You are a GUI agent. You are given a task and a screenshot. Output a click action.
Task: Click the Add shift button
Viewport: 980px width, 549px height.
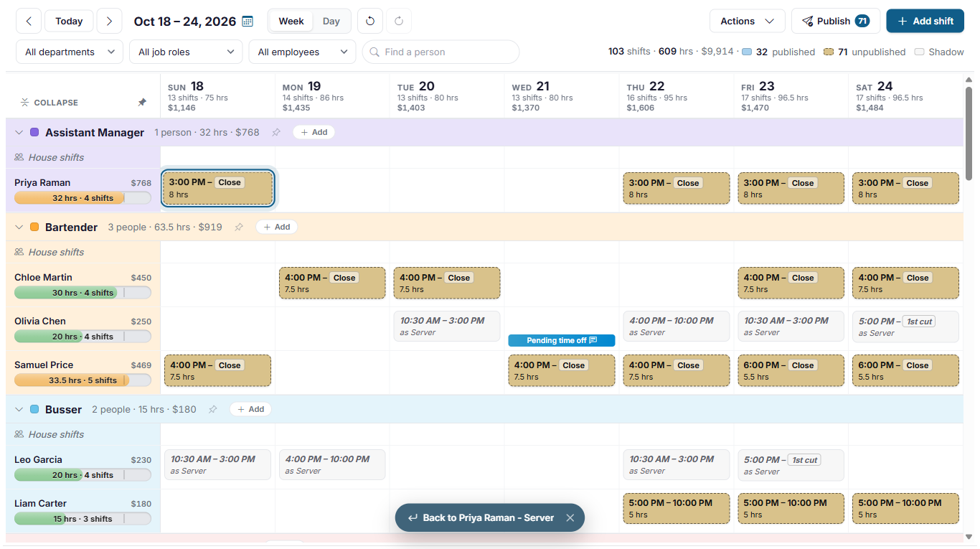[925, 21]
